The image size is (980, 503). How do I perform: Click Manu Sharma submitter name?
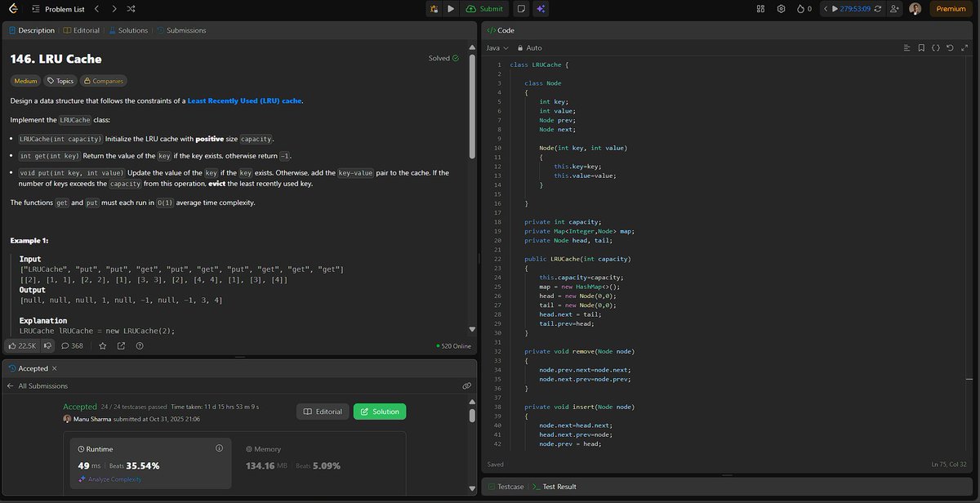tap(92, 419)
